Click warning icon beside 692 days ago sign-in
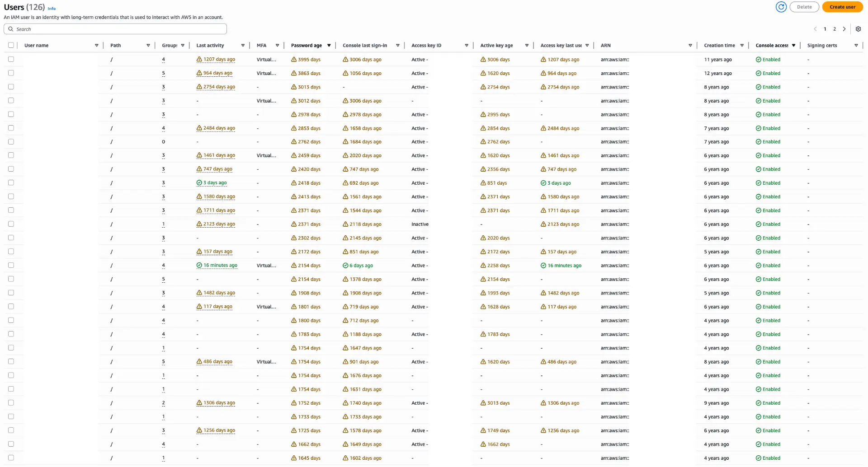The height and width of the screenshot is (467, 868). (x=345, y=183)
